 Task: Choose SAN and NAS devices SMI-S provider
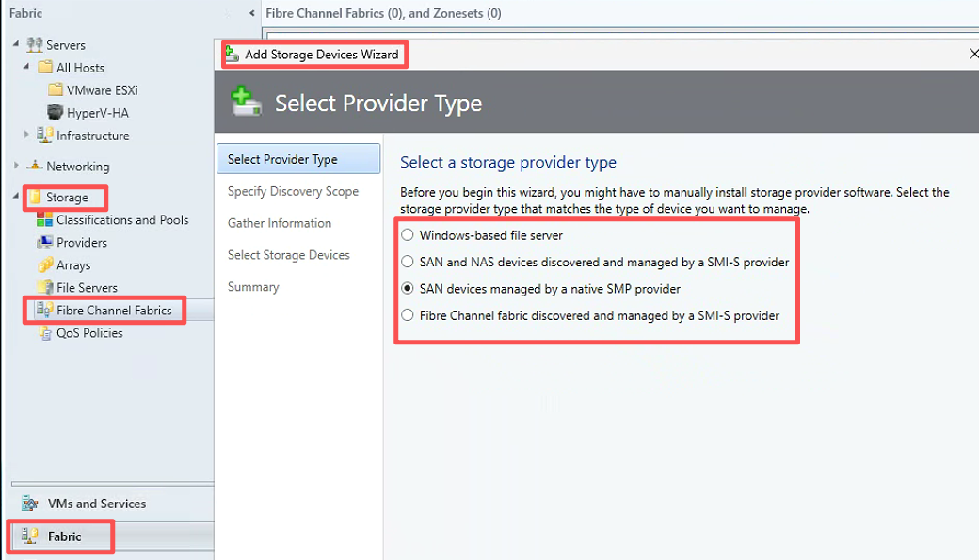407,263
